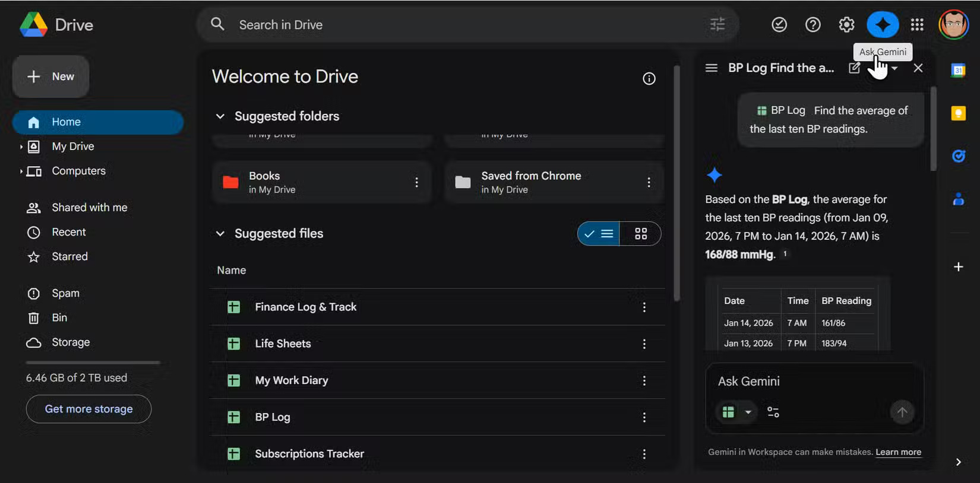The image size is (980, 483).
Task: Get add-ons with the plus icon
Action: pyautogui.click(x=958, y=267)
